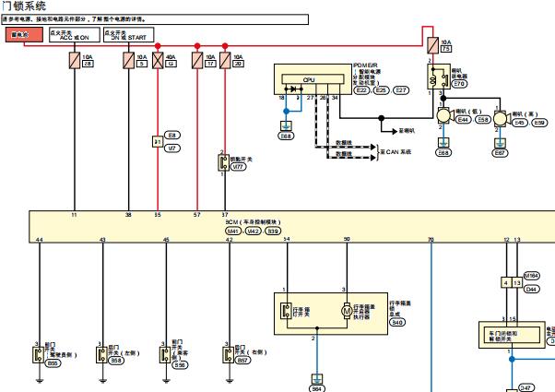Click the connector box numbered 4 near M184

pos(506,282)
